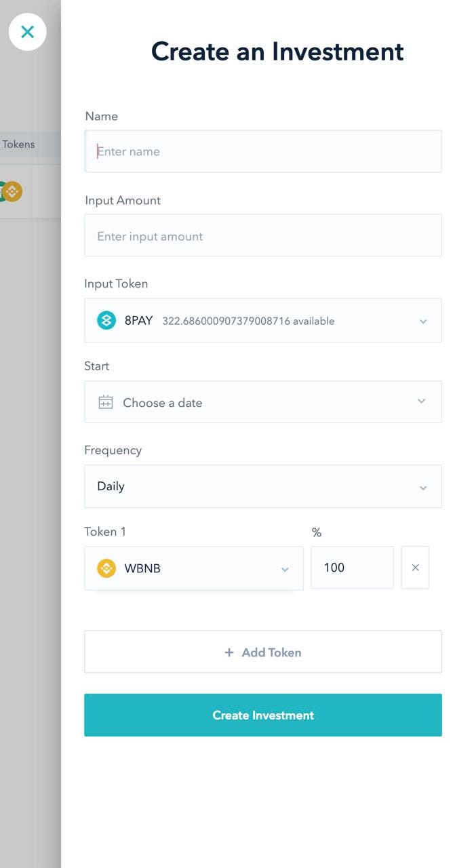
Task: Click the BNB coin icon behind the panel
Action: 12,192
